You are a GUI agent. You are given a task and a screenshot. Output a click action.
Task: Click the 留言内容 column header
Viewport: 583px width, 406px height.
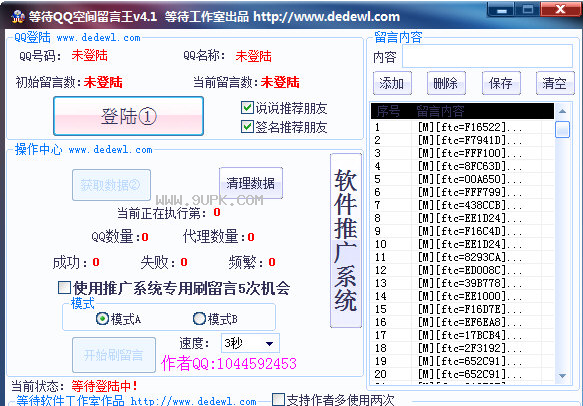(x=482, y=111)
